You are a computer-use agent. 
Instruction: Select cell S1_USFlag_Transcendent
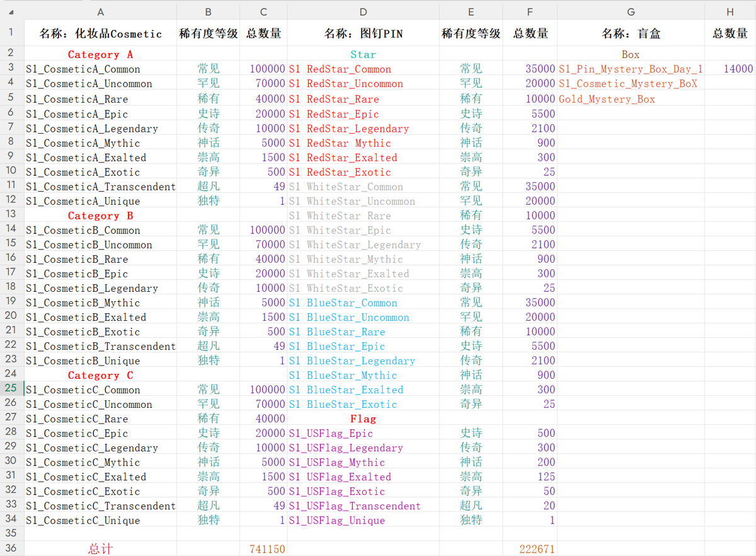pos(364,506)
